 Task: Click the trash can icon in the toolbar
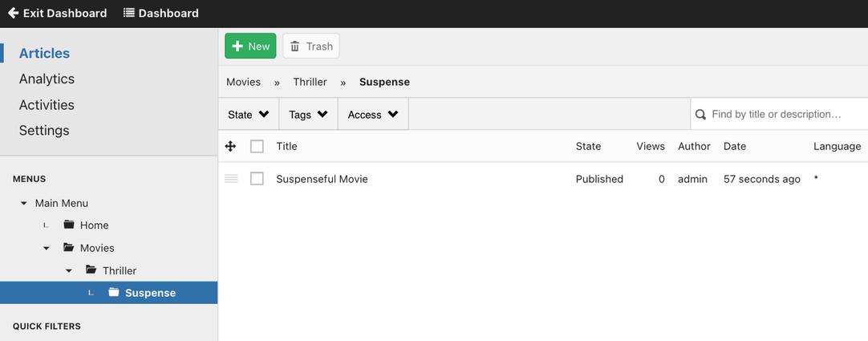(x=295, y=47)
